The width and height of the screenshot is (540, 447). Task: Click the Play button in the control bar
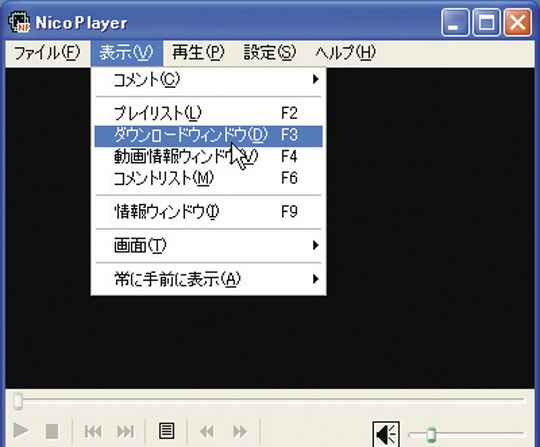pos(21,431)
